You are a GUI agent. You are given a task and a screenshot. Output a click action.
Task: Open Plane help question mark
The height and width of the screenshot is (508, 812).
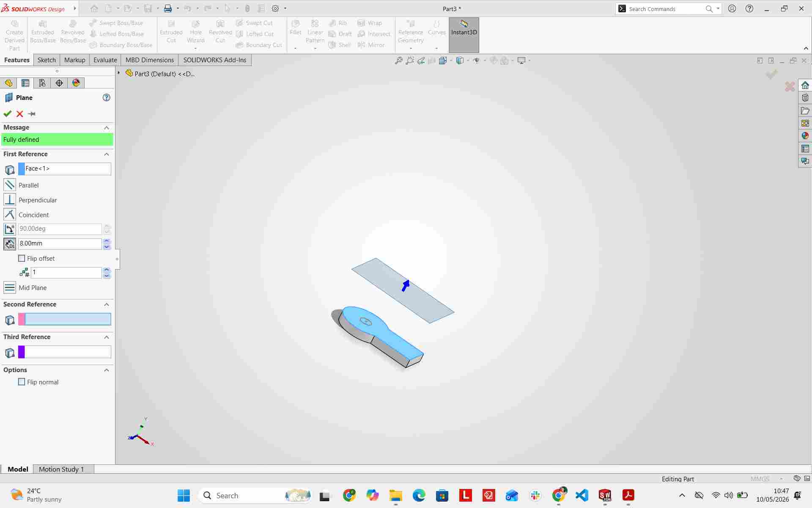(107, 97)
